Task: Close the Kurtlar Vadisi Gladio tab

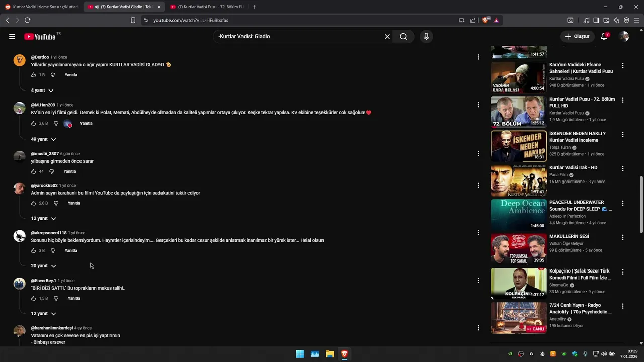Action: point(159,7)
